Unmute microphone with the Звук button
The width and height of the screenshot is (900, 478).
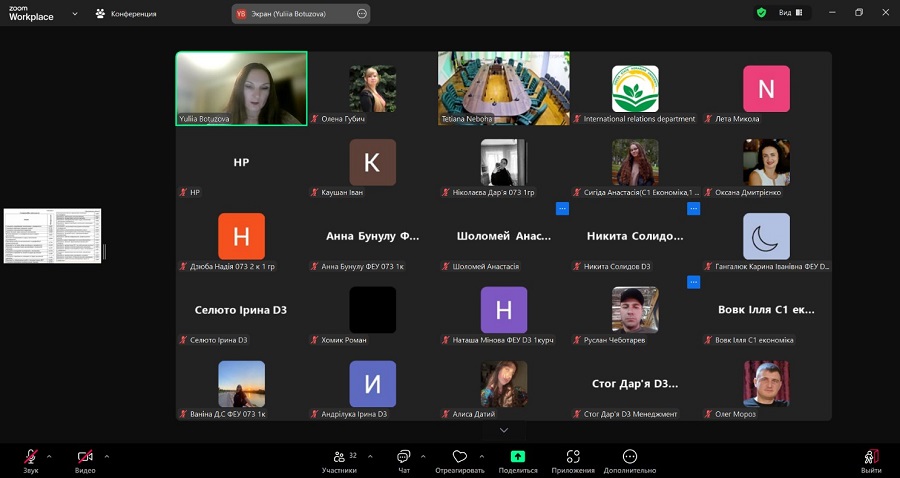(x=31, y=458)
